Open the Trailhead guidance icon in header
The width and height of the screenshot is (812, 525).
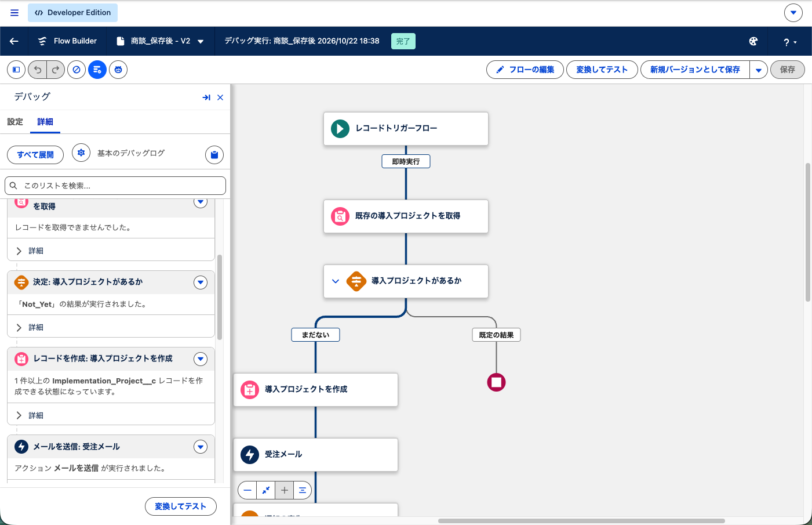[753, 41]
